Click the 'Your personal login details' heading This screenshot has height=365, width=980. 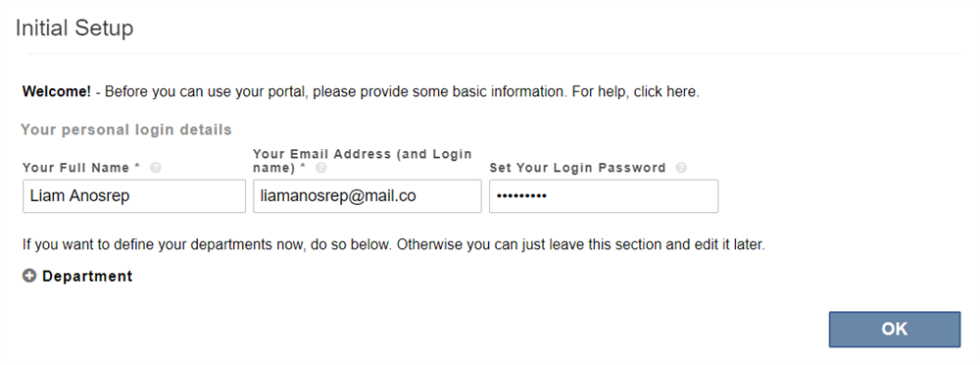click(126, 130)
